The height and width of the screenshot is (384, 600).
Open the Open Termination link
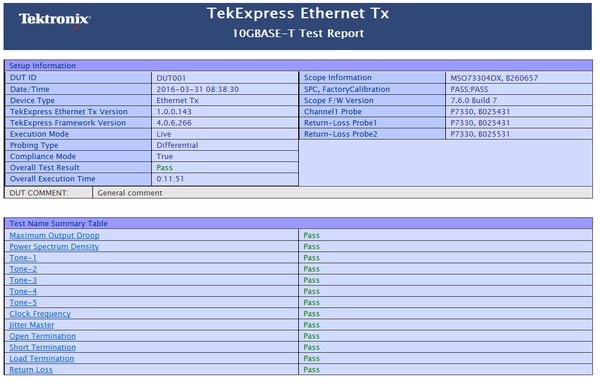click(42, 336)
